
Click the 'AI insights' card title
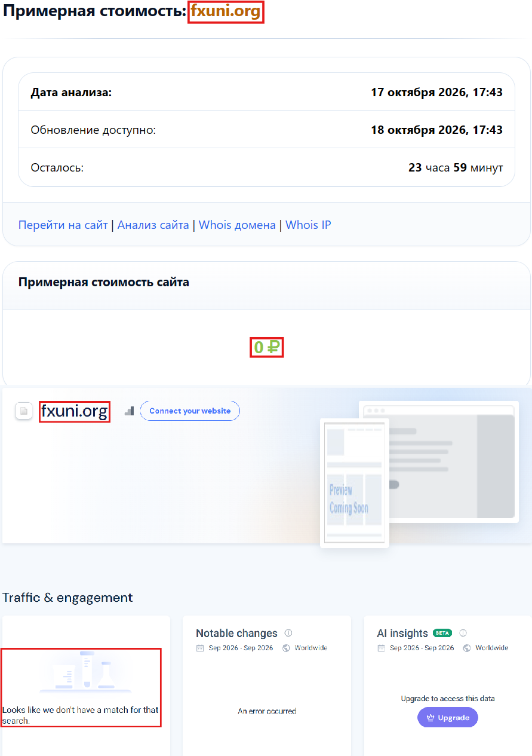pos(402,633)
